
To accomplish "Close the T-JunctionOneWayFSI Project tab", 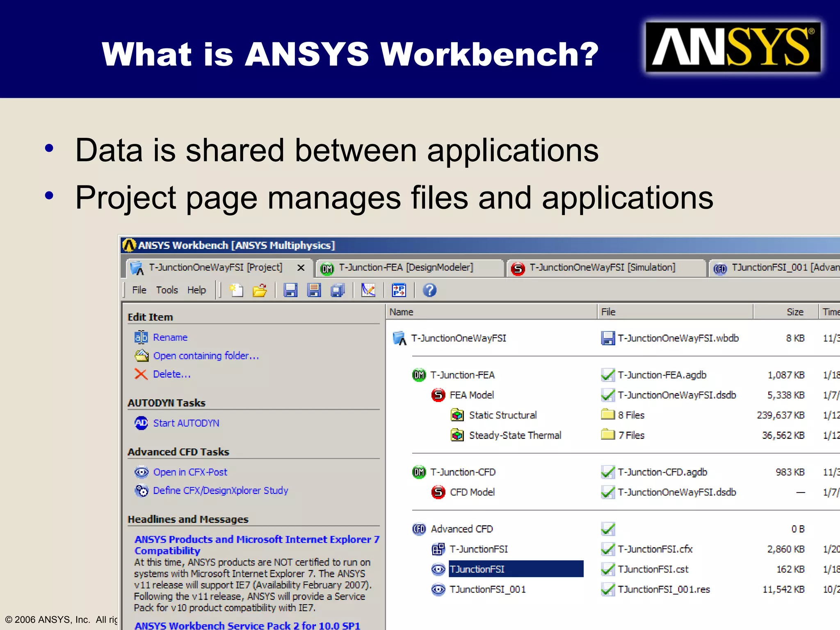I will pyautogui.click(x=301, y=268).
